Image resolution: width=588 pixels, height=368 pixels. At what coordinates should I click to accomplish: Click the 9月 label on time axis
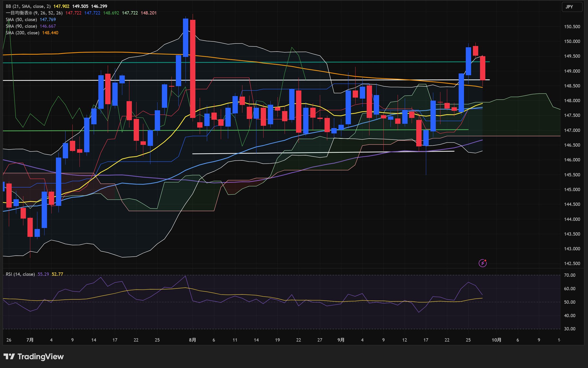click(341, 340)
